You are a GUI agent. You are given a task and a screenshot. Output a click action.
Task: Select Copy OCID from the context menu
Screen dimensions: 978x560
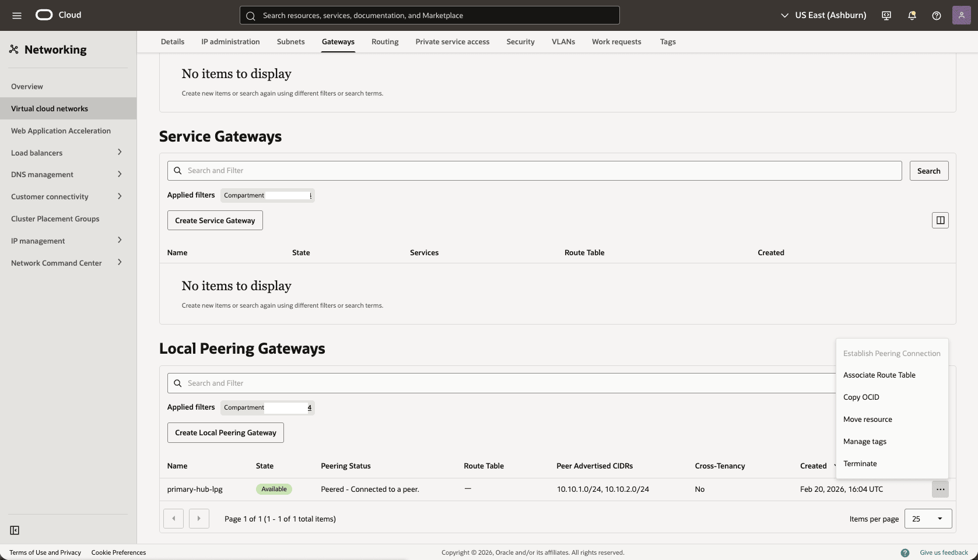tap(861, 397)
